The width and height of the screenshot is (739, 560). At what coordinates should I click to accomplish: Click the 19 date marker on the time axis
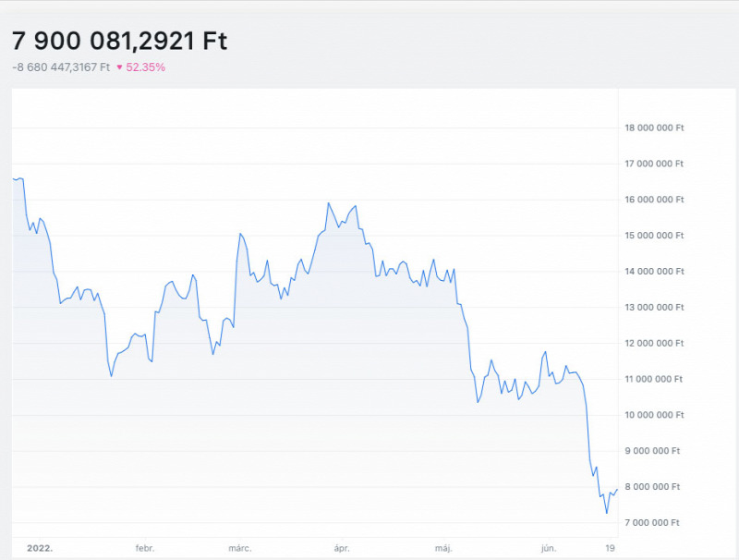(x=610, y=548)
